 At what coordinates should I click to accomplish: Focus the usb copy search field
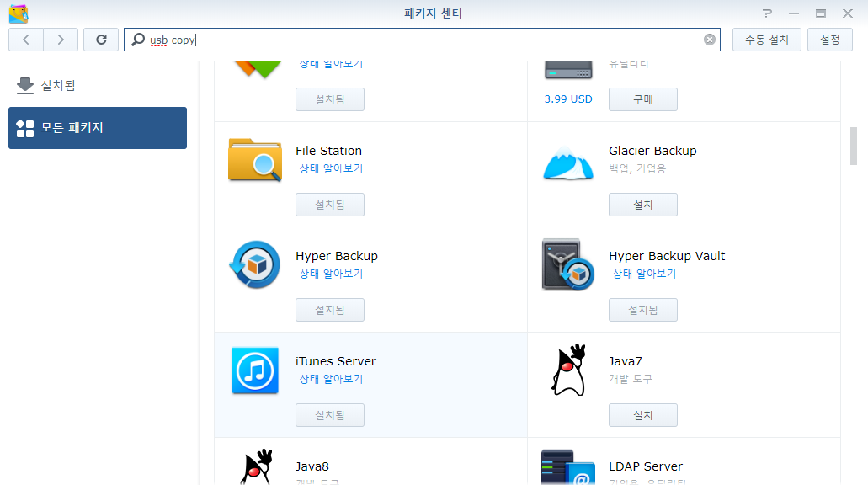pos(422,40)
